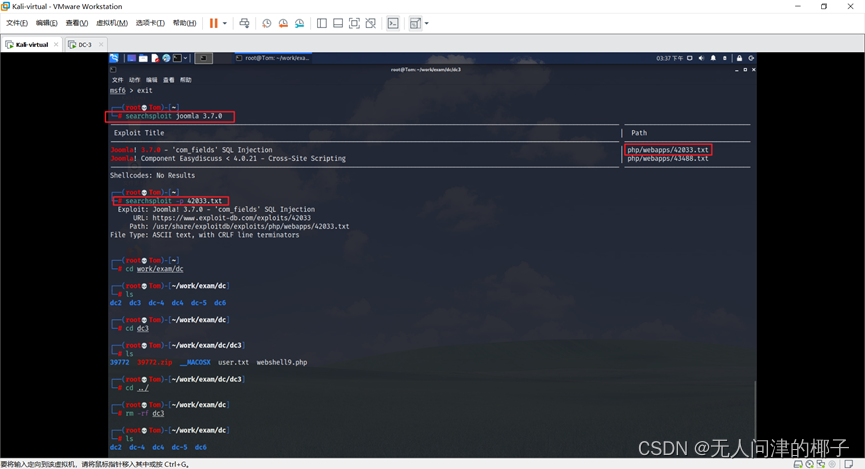Click the sound card status icon
The height and width of the screenshot is (469, 865).
[x=832, y=464]
